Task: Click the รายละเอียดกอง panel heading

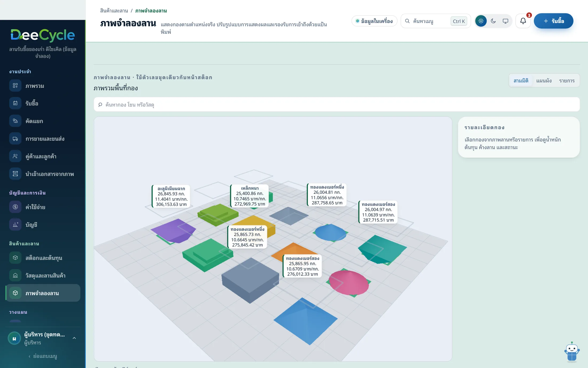Action: [x=485, y=128]
